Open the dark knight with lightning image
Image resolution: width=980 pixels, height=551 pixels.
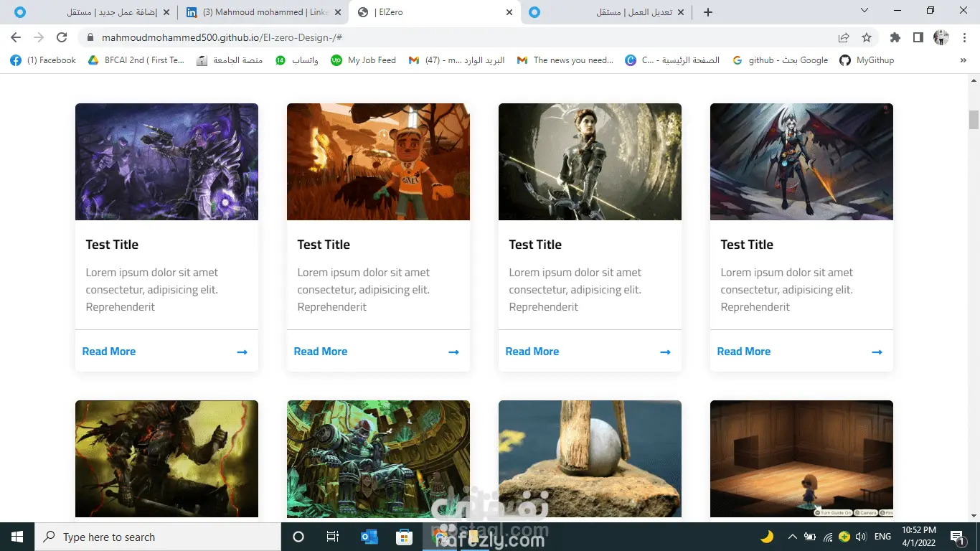pos(166,458)
